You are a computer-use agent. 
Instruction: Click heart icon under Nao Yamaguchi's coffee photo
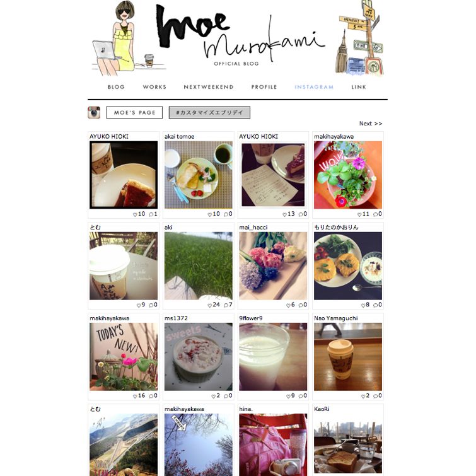363,396
